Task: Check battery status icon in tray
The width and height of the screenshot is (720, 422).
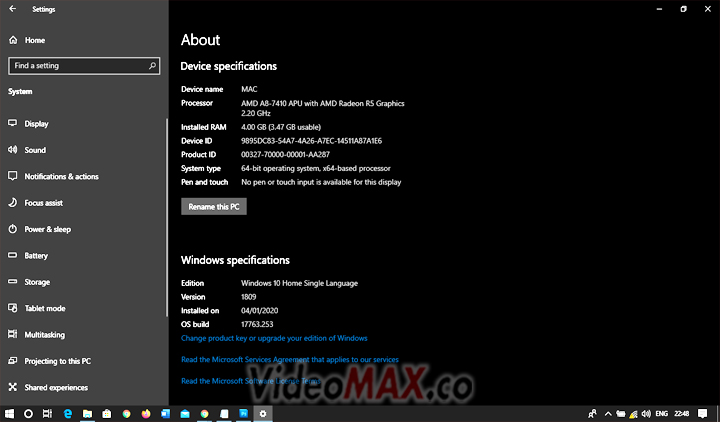Action: point(621,414)
